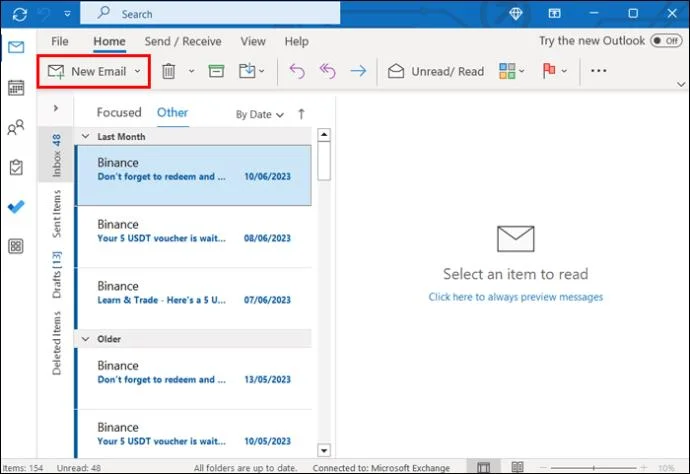Switch to the Other inbox tab
Screen dimensions: 690x474
pos(172,113)
